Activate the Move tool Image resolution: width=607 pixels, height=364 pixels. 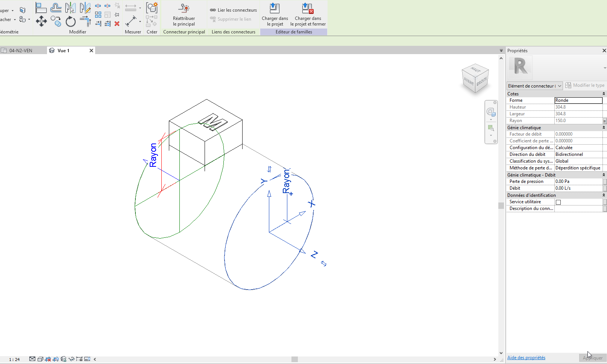[x=41, y=21]
